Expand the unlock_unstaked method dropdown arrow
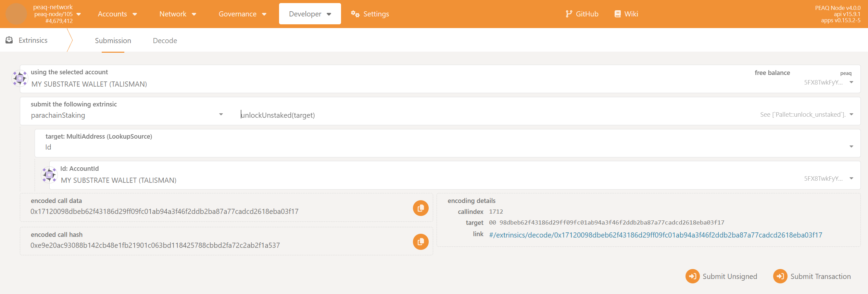 [x=851, y=115]
